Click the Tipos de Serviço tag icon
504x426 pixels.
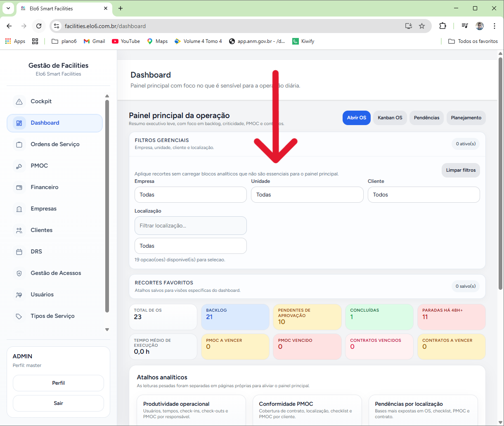19,316
